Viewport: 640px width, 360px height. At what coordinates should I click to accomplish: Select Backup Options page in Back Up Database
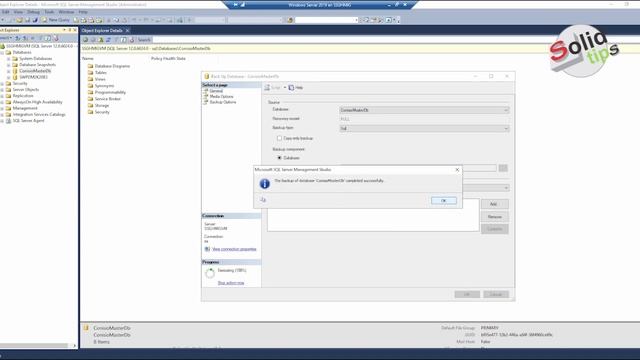click(223, 102)
